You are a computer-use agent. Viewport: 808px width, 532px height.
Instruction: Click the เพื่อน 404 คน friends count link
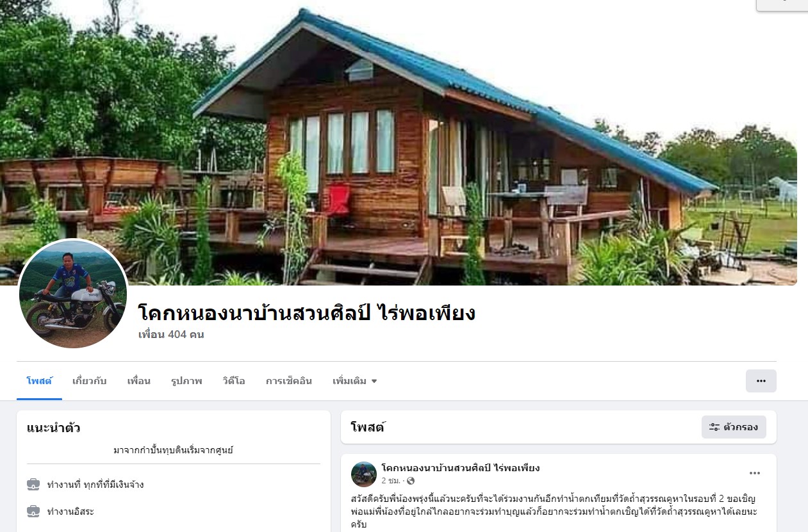pyautogui.click(x=171, y=334)
